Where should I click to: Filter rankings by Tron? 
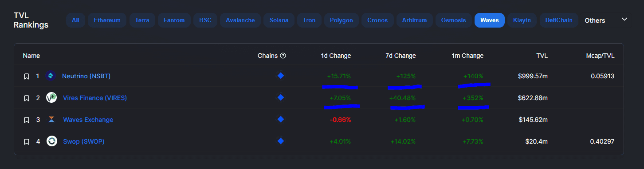click(309, 20)
